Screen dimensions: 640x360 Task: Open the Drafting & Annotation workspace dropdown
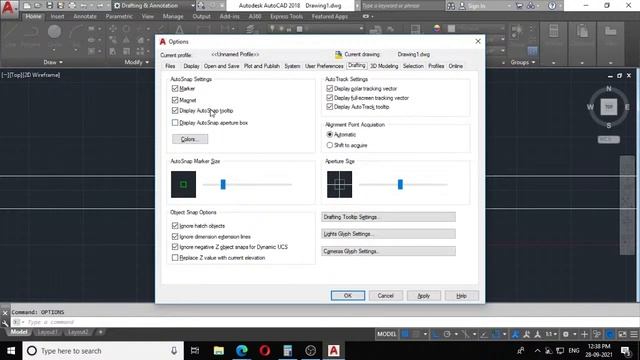[193, 6]
